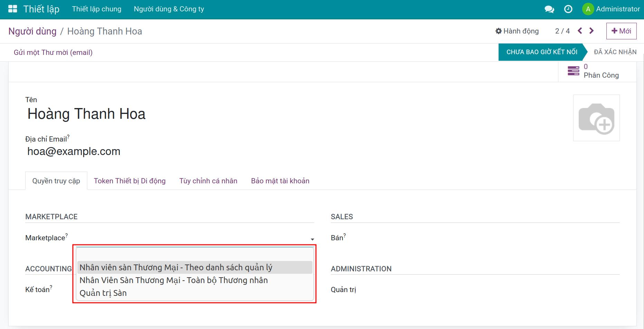The width and height of the screenshot is (644, 329).
Task: Open the activities clock icon
Action: click(x=568, y=9)
